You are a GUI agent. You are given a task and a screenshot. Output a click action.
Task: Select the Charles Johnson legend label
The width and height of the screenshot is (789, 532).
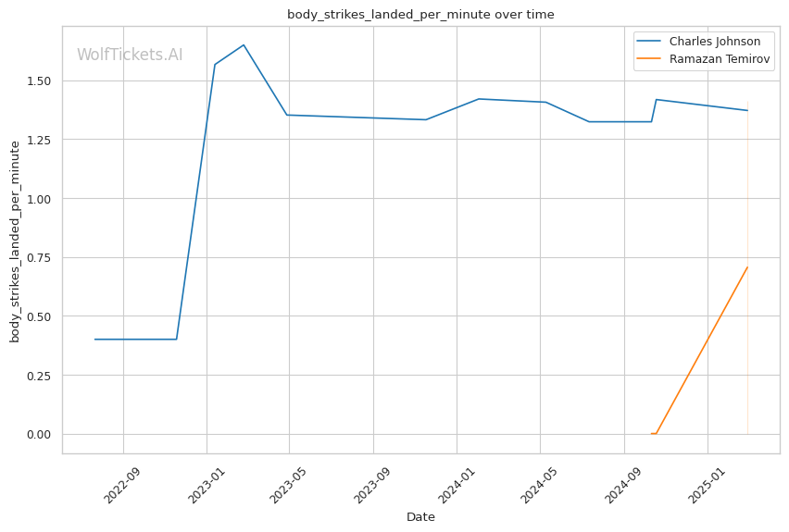[x=714, y=42]
